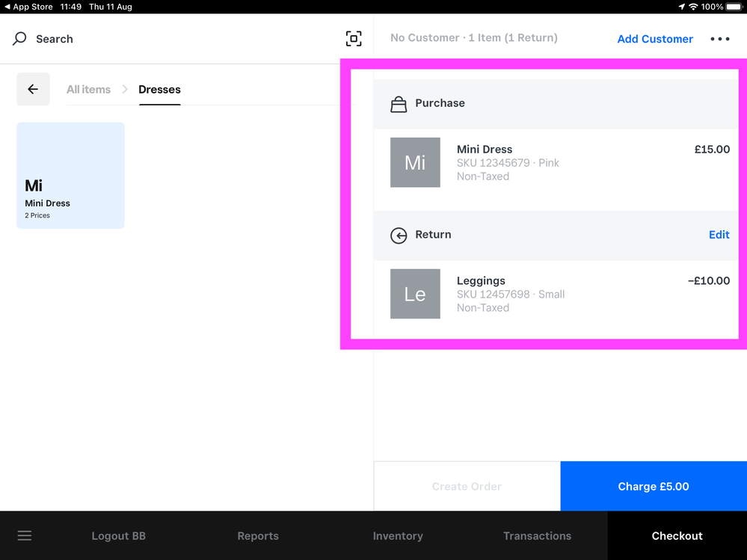747x560 pixels.
Task: Open the three-dot more options menu
Action: coord(719,39)
